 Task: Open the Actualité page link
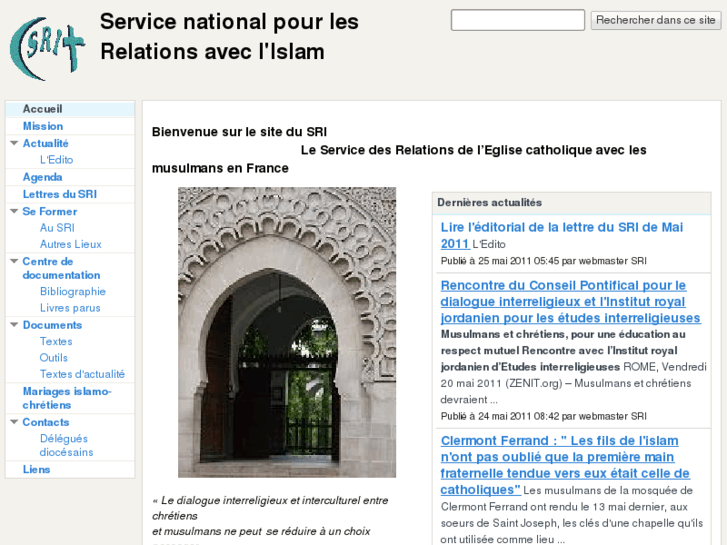click(45, 143)
